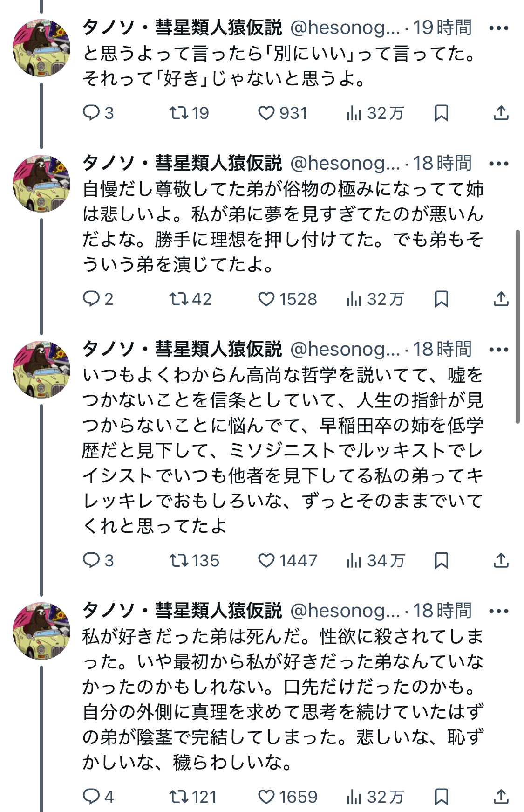Screen dimensions: 524x812
Task: Open three-dot menu on the last tweet
Action: [498, 611]
